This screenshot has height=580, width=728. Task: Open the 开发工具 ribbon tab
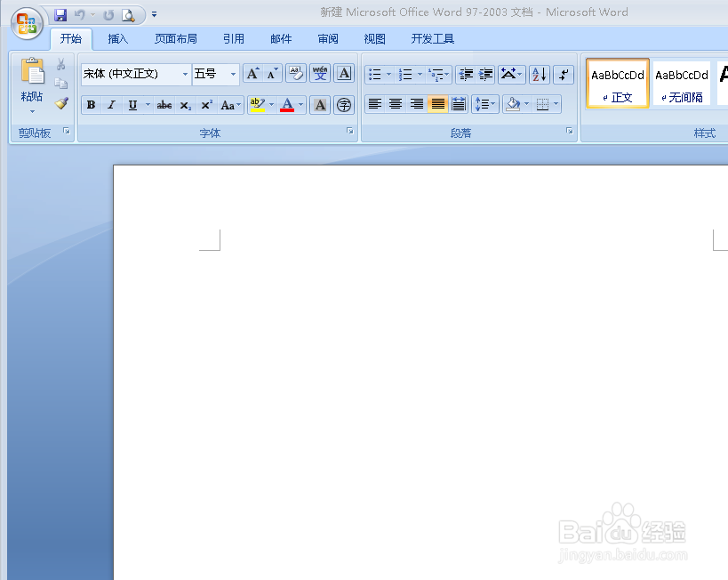432,38
